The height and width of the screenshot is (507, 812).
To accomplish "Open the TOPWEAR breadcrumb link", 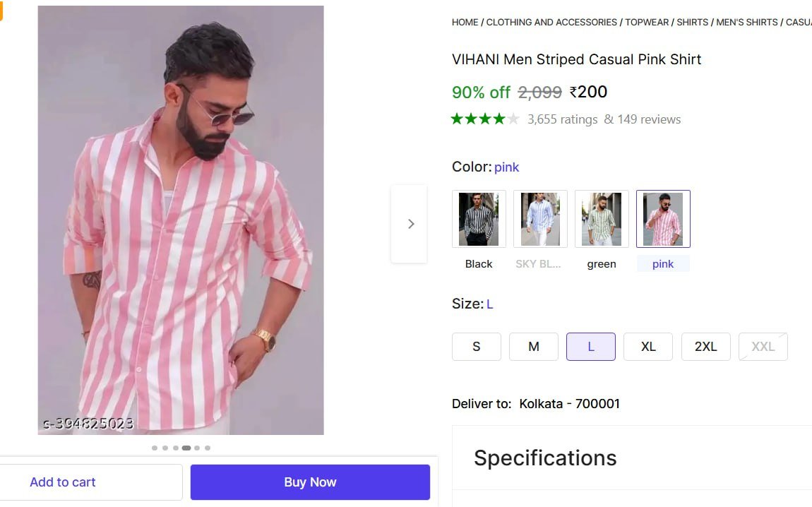I will click(x=647, y=23).
